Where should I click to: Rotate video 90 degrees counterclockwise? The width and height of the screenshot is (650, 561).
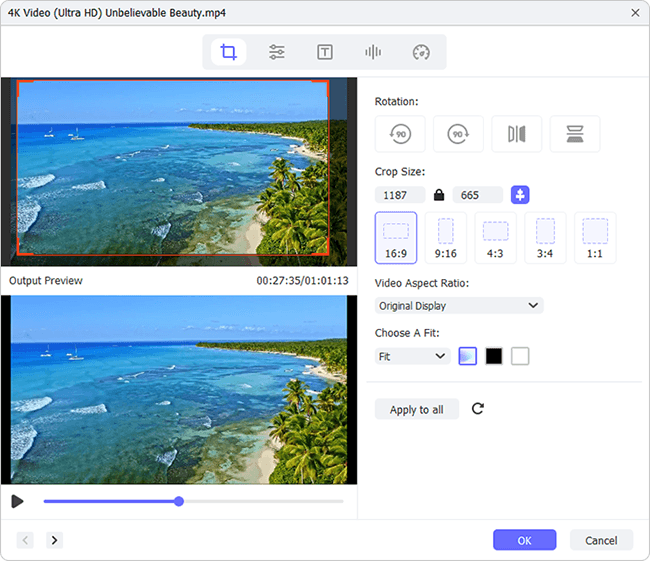click(400, 134)
